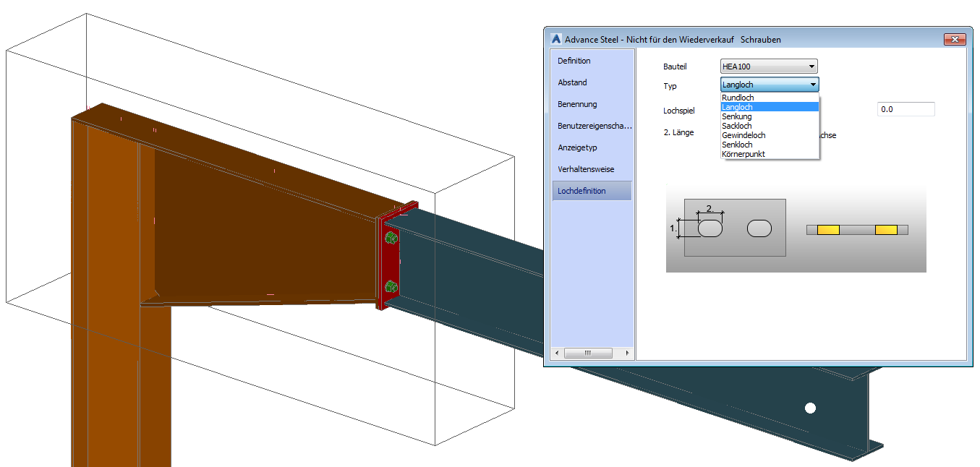Image resolution: width=980 pixels, height=467 pixels.
Task: Select Sackloch hole type
Action: coord(770,126)
